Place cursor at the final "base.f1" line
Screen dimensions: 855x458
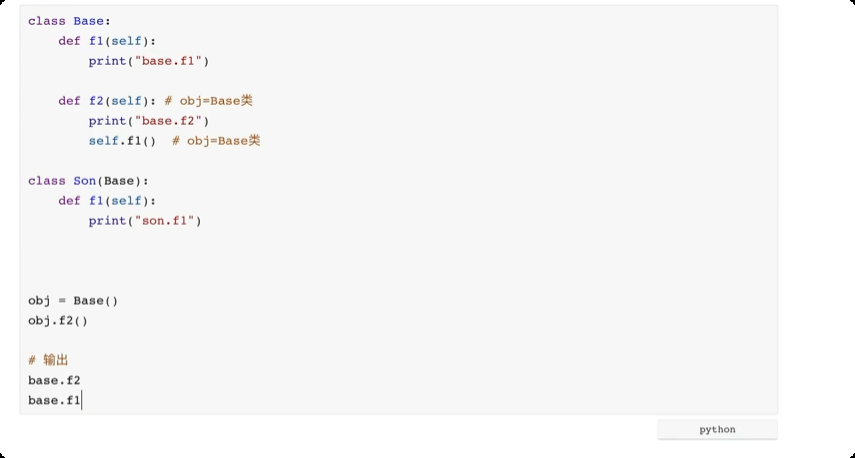(54, 401)
